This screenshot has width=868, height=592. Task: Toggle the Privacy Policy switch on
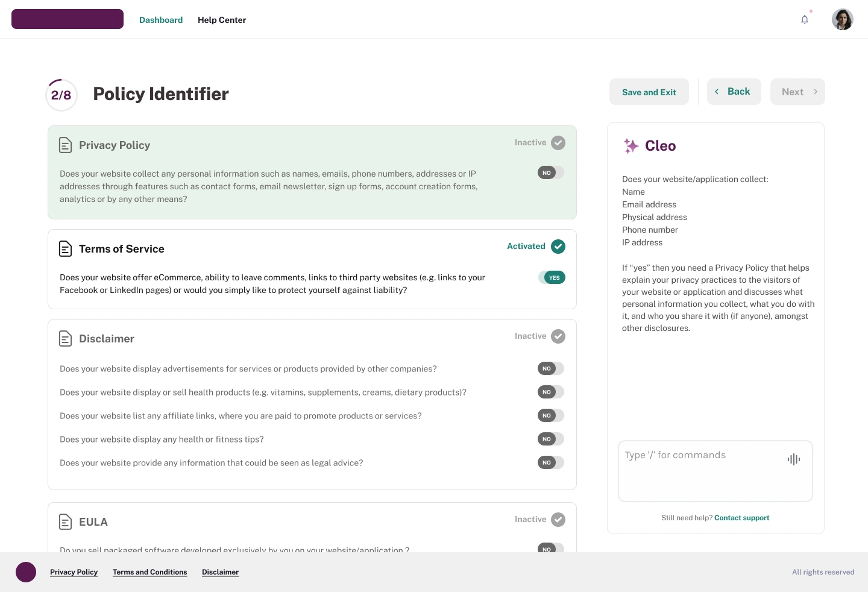(x=551, y=173)
